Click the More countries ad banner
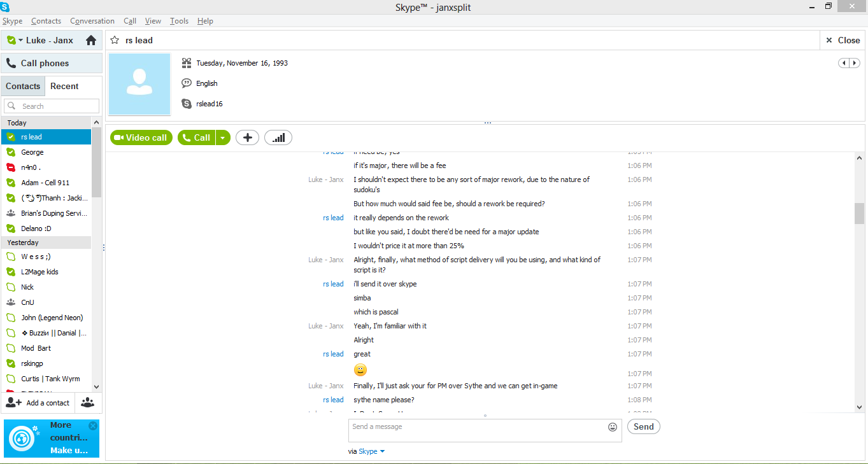 pyautogui.click(x=52, y=438)
